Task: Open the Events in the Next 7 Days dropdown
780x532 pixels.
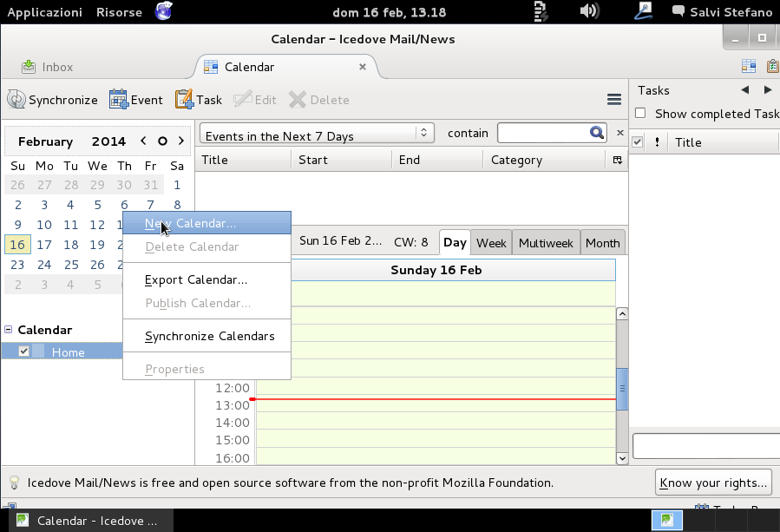Action: click(317, 135)
